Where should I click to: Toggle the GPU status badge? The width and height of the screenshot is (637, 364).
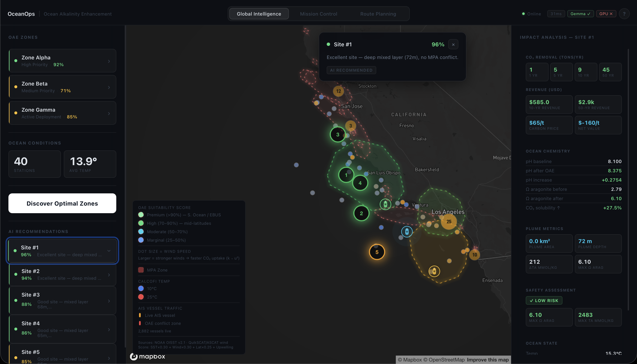point(606,14)
